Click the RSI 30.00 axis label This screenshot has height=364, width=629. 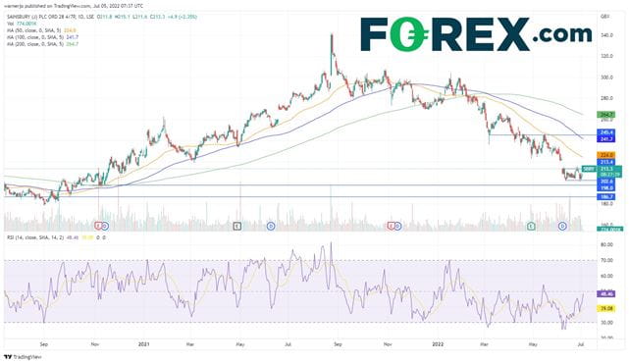606,323
